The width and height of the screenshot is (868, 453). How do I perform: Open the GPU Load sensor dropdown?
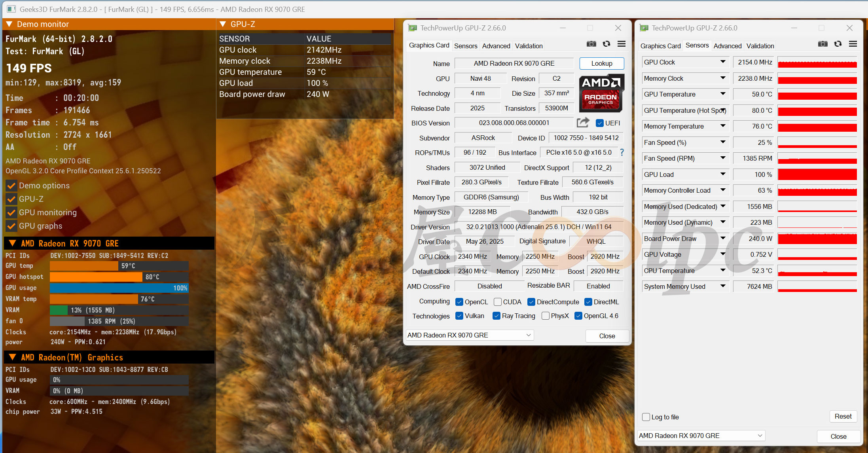coord(723,174)
